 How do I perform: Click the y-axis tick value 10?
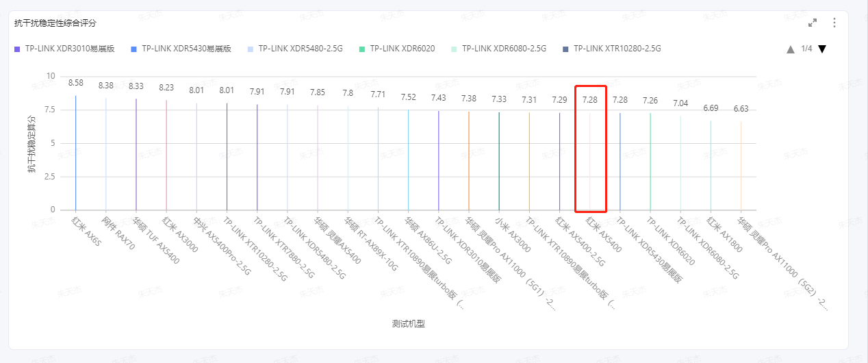pos(51,76)
